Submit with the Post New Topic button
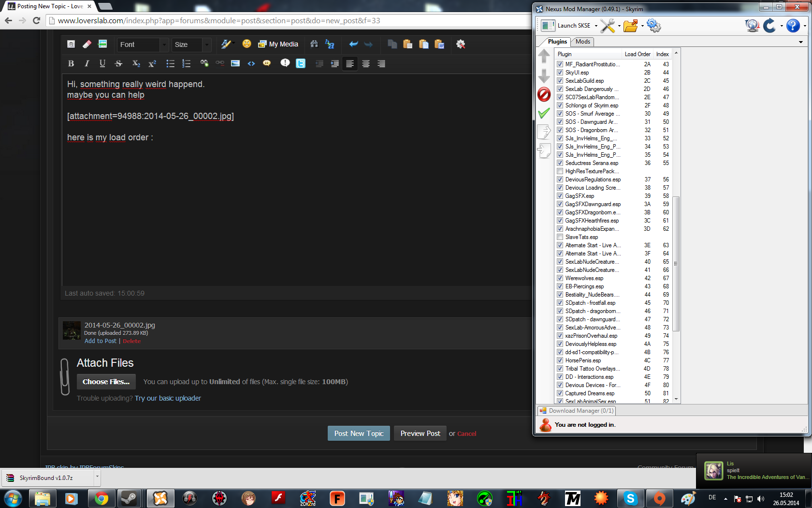Viewport: 812px width, 508px height. pyautogui.click(x=359, y=433)
